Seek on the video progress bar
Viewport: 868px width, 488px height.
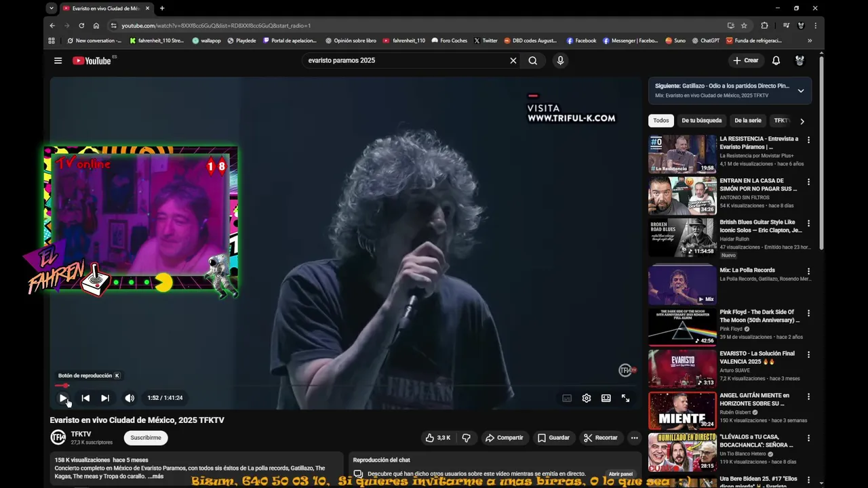[x=345, y=386]
